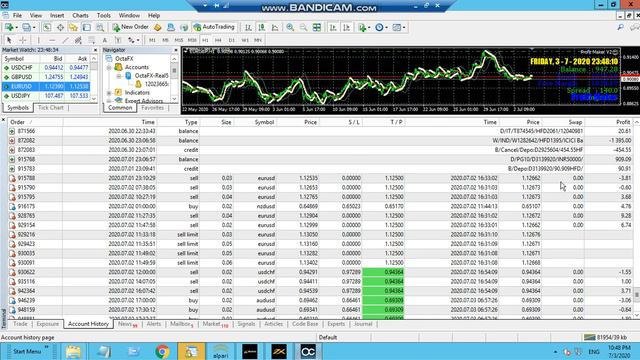Viewport: 640px width, 360px height.
Task: Select the text label tool
Action: (x=118, y=40)
